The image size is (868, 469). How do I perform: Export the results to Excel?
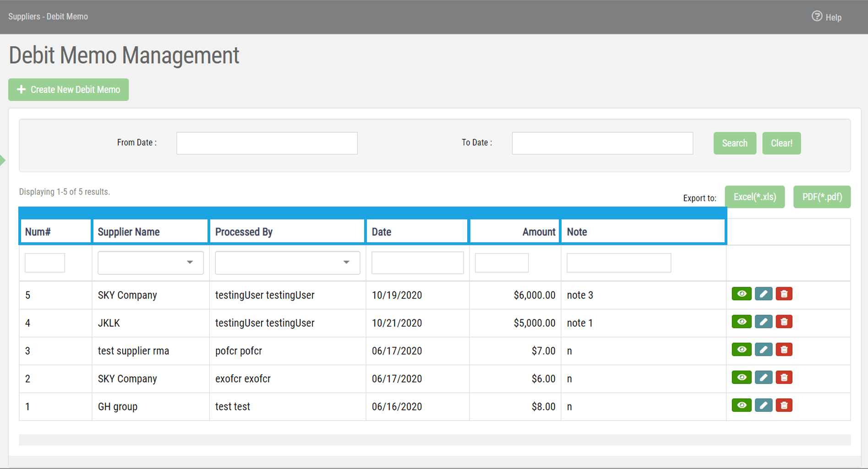point(755,196)
